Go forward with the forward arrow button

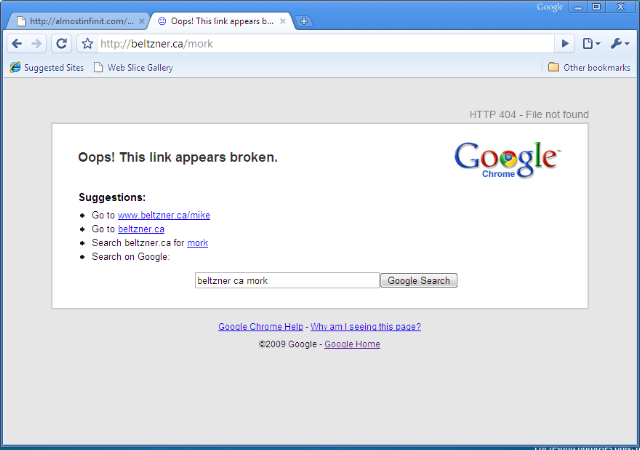coord(36,43)
